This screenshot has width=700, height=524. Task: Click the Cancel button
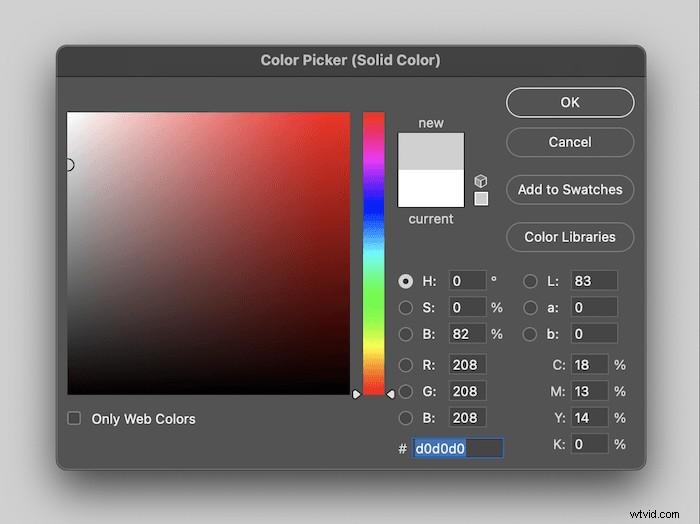(570, 142)
